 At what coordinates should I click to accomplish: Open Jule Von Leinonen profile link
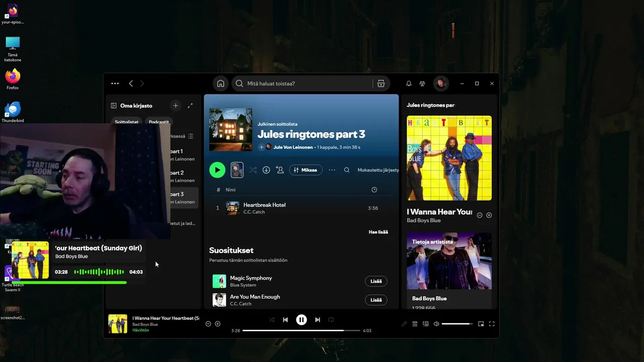[x=293, y=147]
